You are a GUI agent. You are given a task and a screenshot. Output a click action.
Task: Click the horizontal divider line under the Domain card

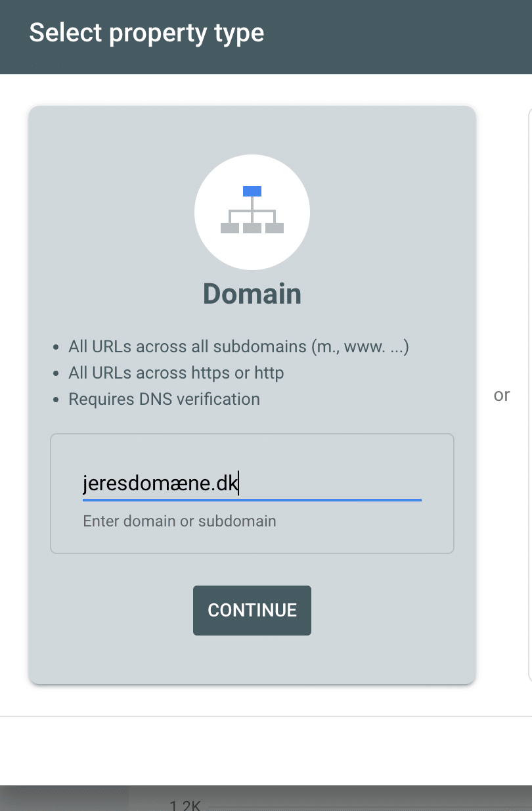pos(265,716)
